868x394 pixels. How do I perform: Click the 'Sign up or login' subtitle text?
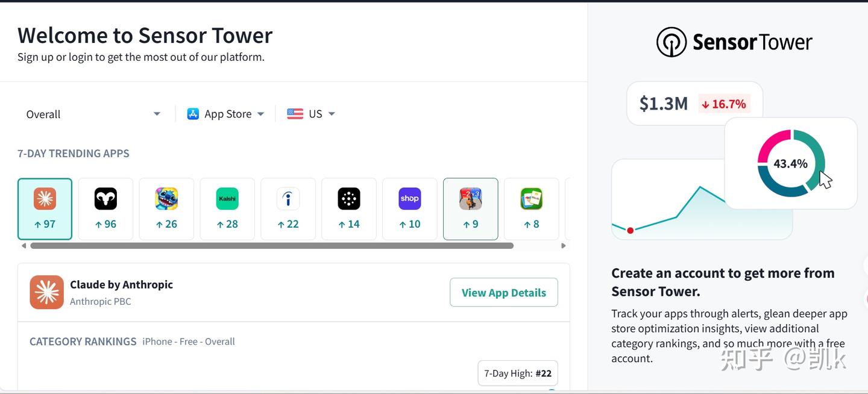pos(141,57)
